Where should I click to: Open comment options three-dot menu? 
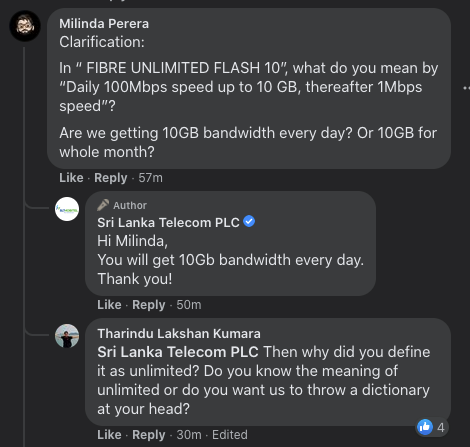coord(466,88)
